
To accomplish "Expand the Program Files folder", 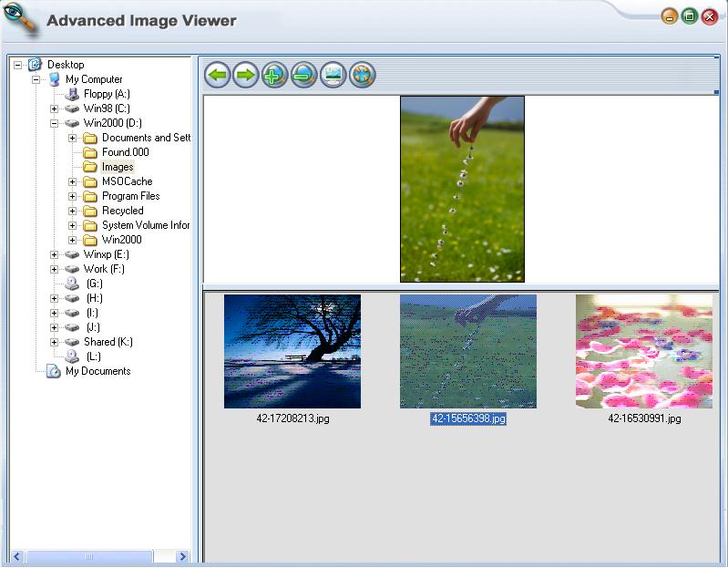I will pos(72,196).
